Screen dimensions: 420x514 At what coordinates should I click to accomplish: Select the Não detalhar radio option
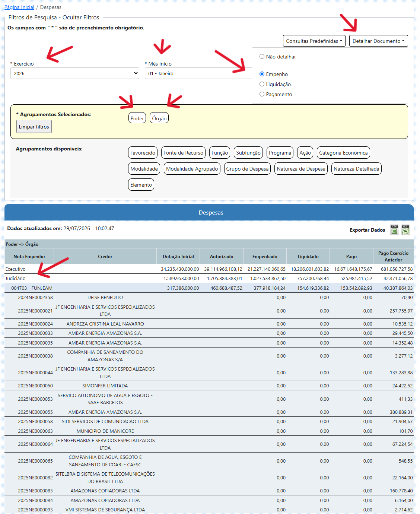click(262, 57)
